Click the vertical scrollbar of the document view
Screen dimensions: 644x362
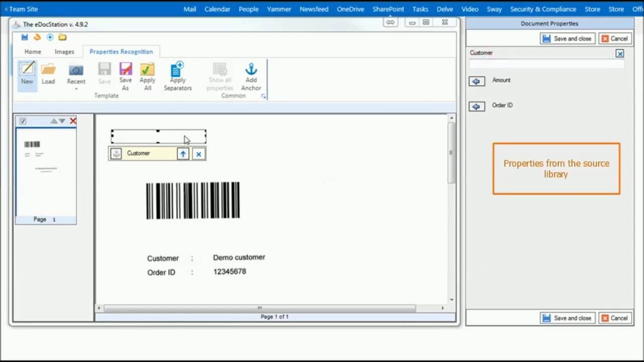(451, 209)
